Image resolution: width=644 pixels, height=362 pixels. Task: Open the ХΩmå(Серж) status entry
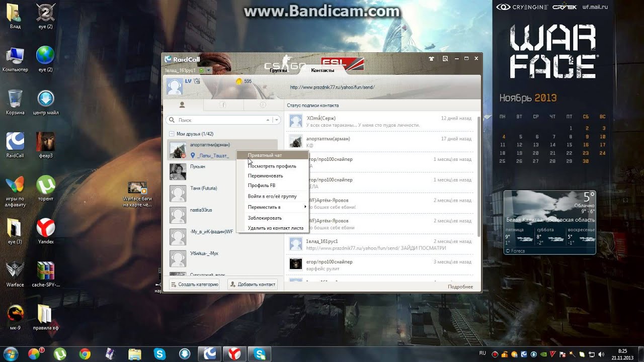click(380, 121)
